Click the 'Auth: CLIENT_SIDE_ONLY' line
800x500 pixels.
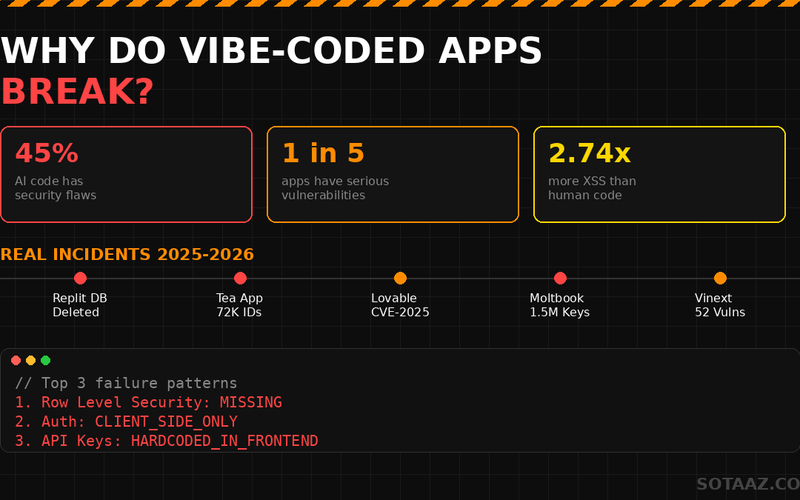126,421
